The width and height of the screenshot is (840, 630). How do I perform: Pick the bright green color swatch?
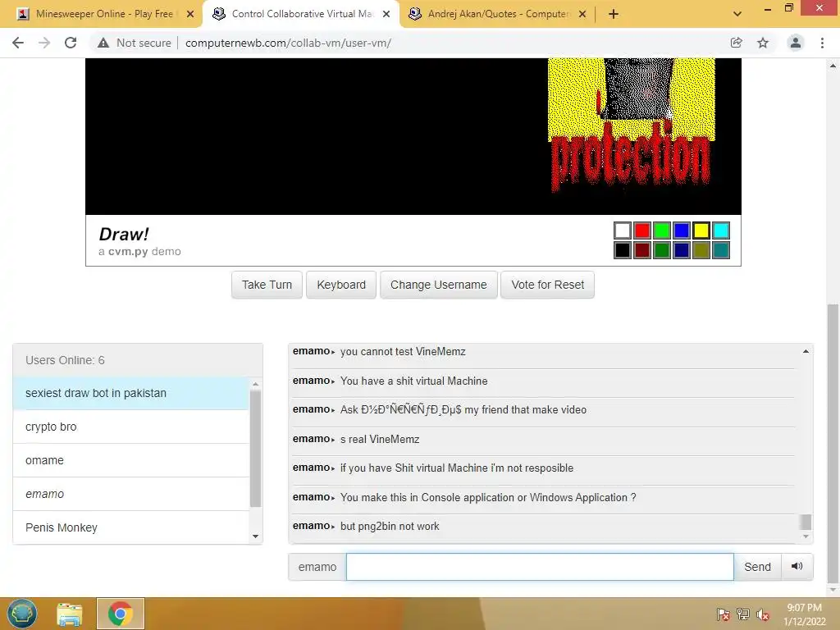tap(662, 231)
